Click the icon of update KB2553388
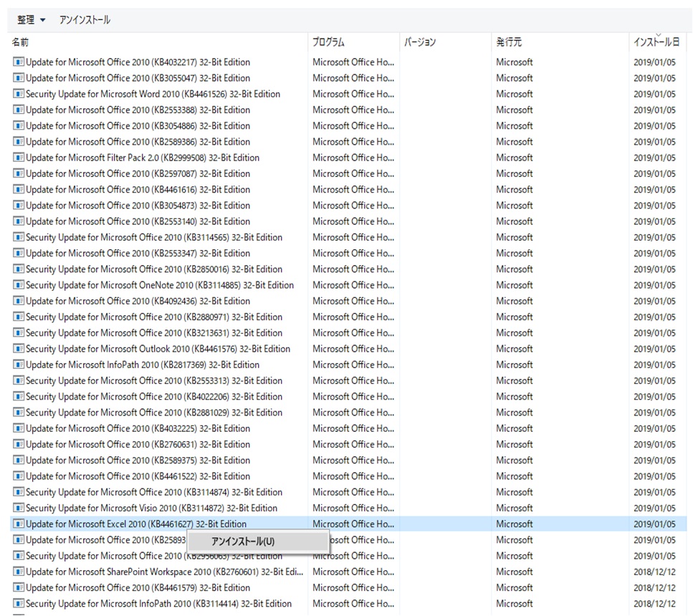 19,110
